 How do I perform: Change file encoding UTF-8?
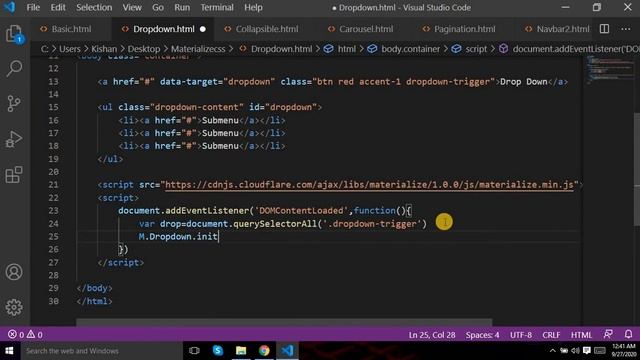pos(521,335)
